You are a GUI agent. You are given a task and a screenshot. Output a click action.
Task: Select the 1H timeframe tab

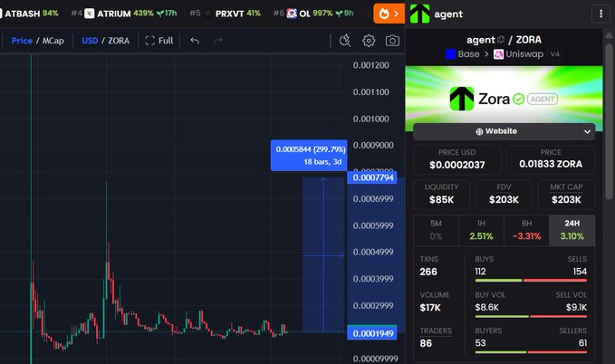tap(481, 230)
